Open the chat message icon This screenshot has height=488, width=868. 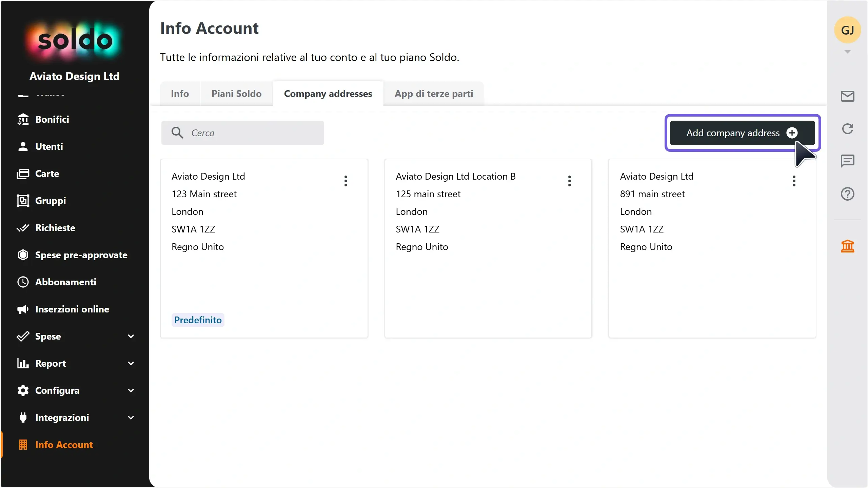pyautogui.click(x=847, y=161)
